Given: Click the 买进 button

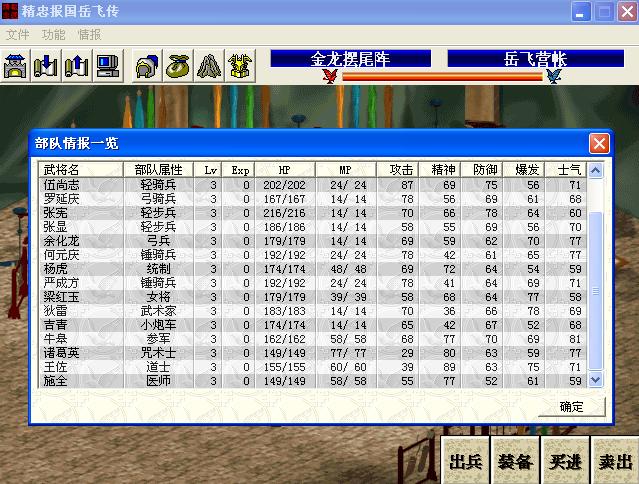Looking at the screenshot, I should point(565,461).
